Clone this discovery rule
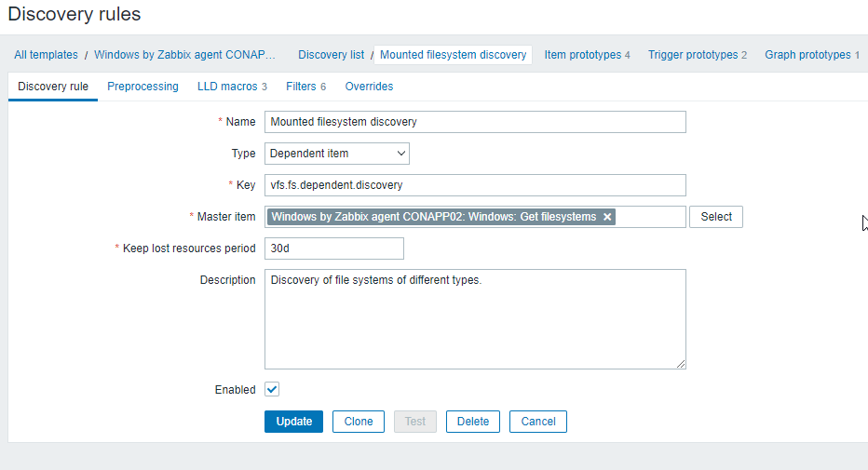The image size is (868, 470). click(359, 422)
